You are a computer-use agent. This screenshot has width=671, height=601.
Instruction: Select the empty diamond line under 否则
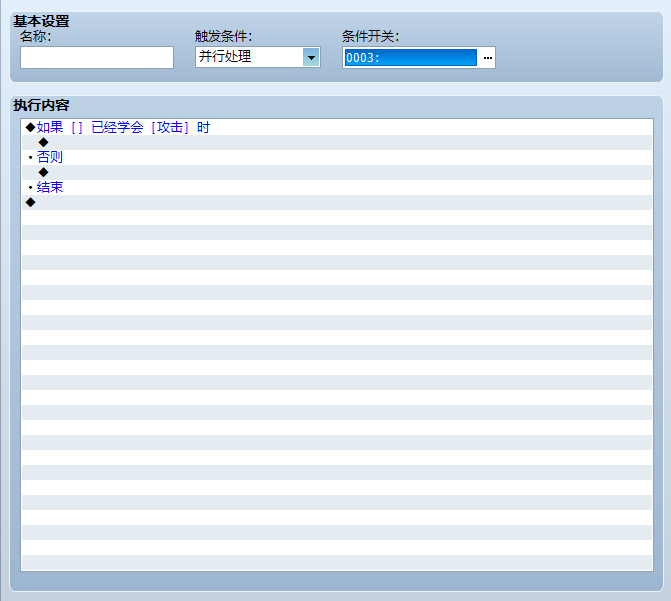coord(337,173)
